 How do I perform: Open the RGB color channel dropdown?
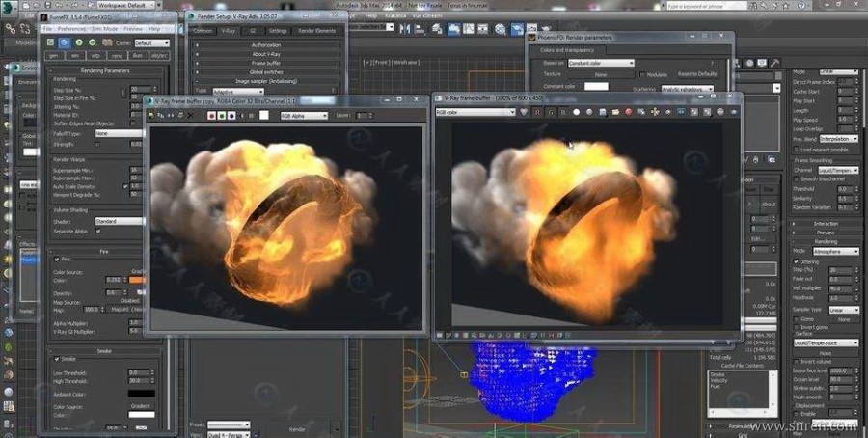coord(475,112)
